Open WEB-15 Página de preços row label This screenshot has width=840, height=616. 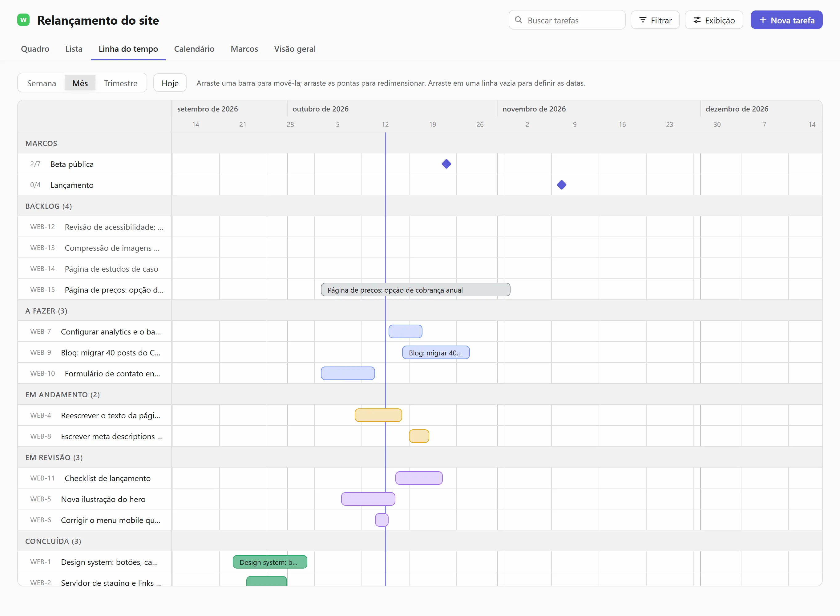[95, 290]
